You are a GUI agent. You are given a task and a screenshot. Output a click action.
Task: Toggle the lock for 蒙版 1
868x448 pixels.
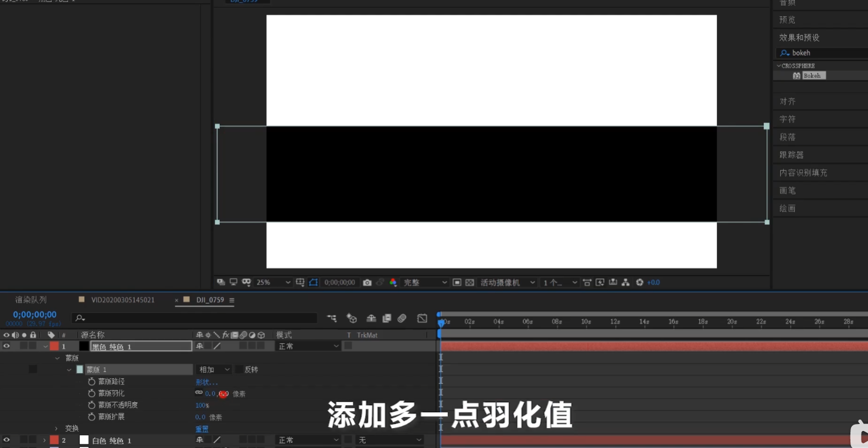33,370
